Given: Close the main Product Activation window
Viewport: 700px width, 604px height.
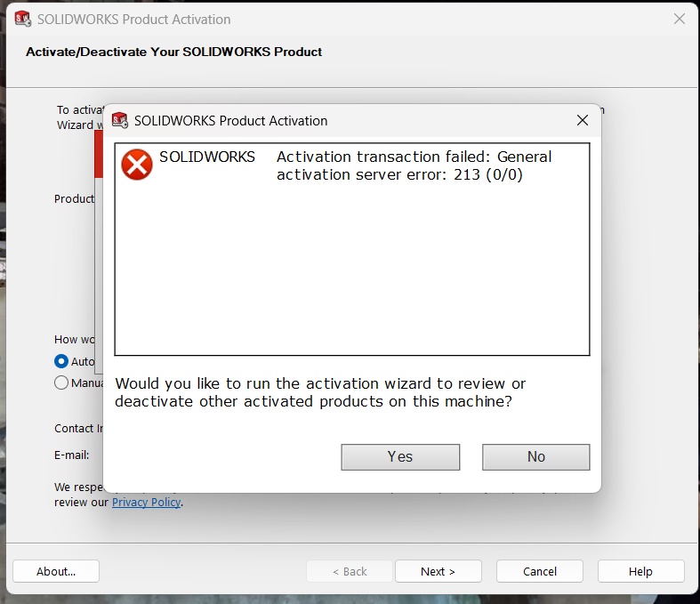Looking at the screenshot, I should tap(679, 19).
